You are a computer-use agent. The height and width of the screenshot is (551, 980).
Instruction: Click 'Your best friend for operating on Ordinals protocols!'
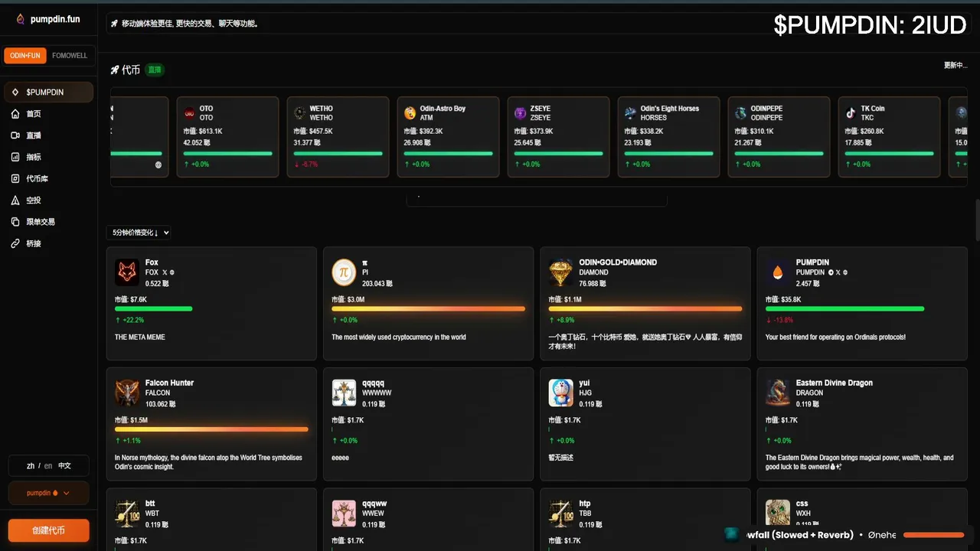click(835, 337)
